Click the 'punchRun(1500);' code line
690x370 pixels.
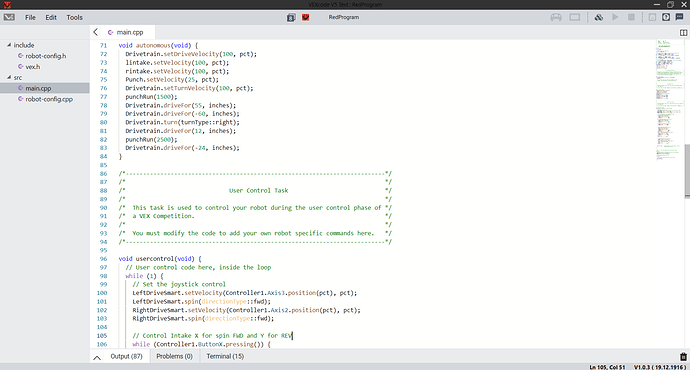coord(151,97)
